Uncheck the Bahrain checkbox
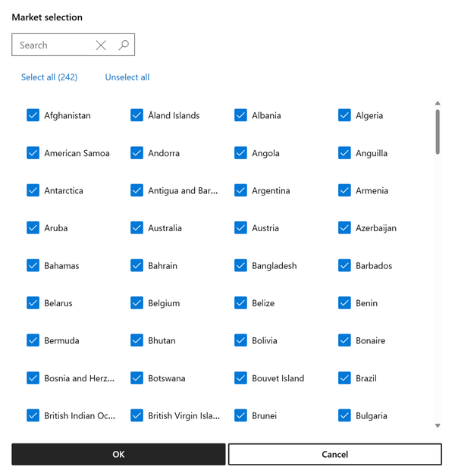455x476 pixels. [x=136, y=265]
